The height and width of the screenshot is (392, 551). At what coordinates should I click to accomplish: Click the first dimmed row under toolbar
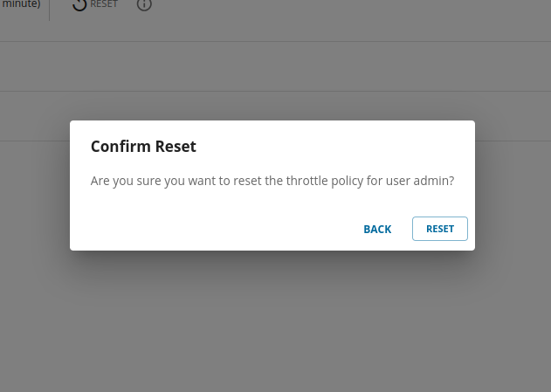275,66
